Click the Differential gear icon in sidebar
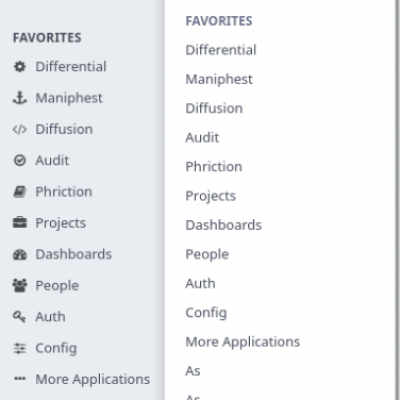The image size is (400, 400). 20,67
